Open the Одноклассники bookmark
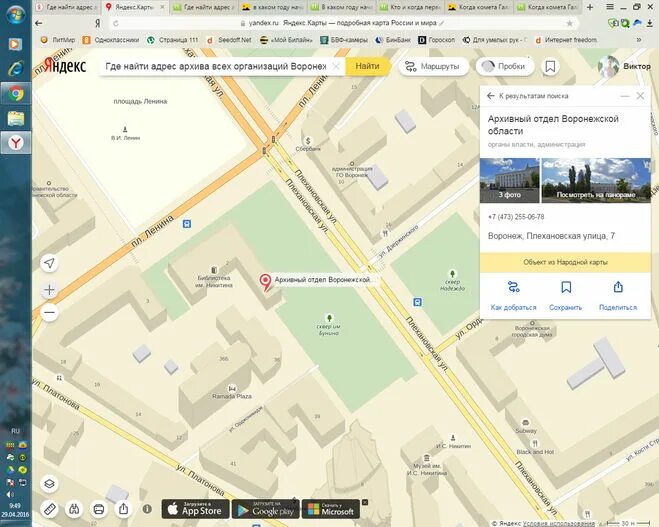Screen dimensions: 659x527 pyautogui.click(x=111, y=40)
